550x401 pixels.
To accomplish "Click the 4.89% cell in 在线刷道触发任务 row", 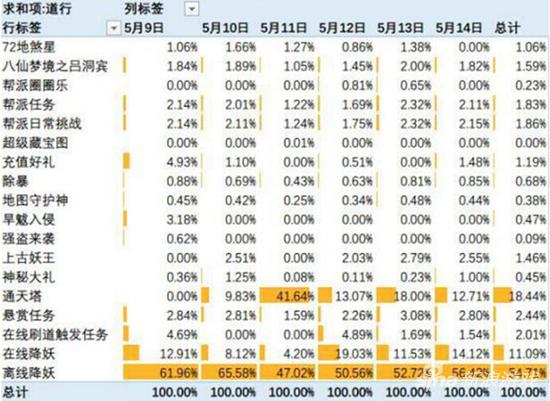I will pos(357,335).
